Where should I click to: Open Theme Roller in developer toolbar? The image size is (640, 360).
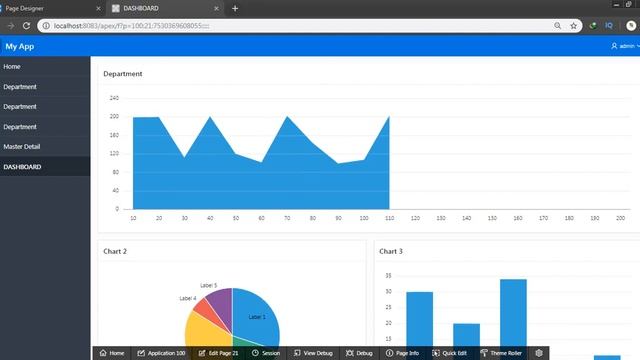pos(501,353)
